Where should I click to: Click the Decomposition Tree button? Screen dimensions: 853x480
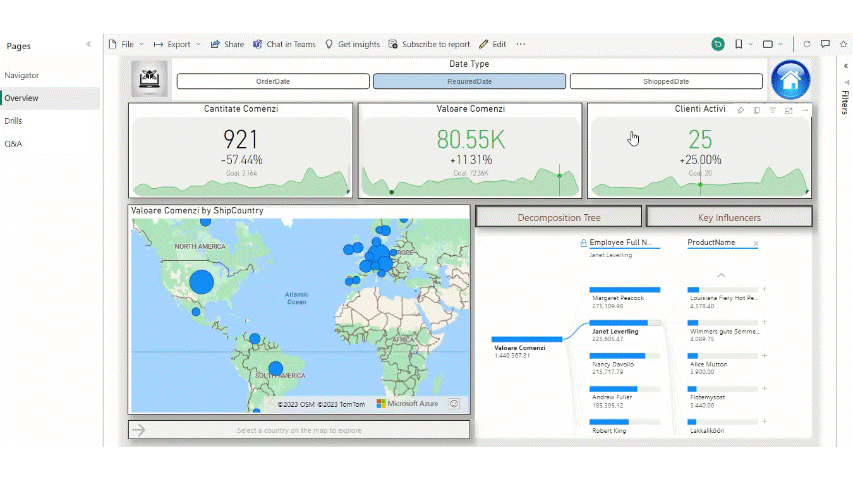[x=558, y=217]
